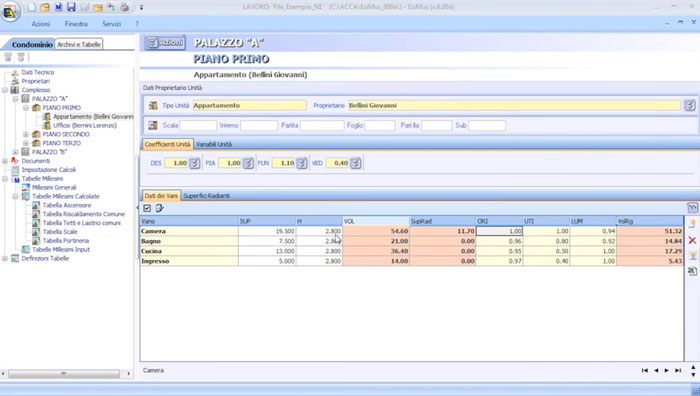Expand the PIANO SECONDO node
The image size is (700, 396).
click(25, 134)
